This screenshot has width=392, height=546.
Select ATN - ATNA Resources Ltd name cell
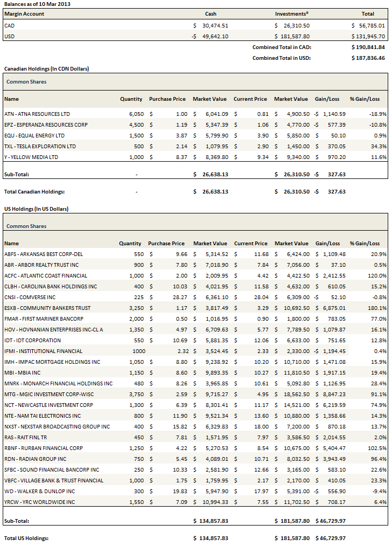[37, 114]
